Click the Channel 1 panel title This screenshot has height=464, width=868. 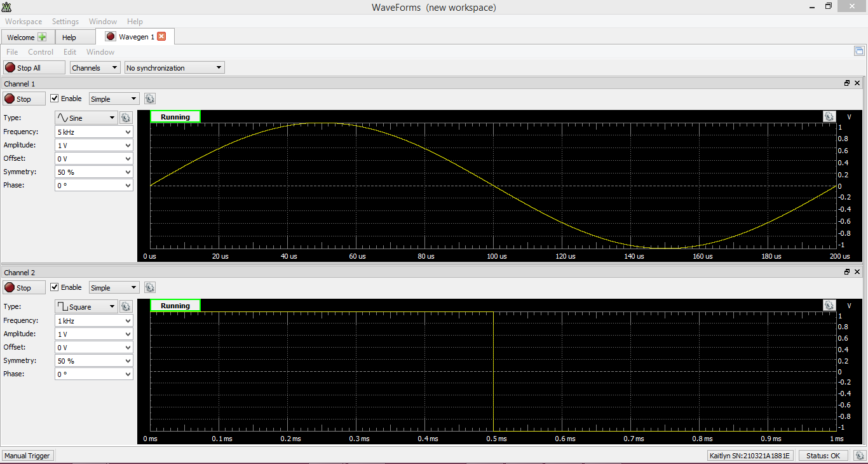click(20, 83)
